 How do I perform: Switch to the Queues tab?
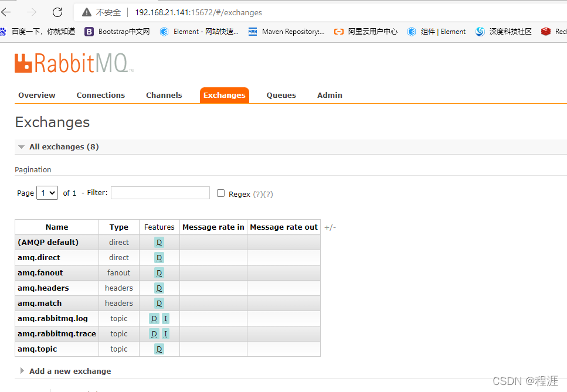coord(281,95)
